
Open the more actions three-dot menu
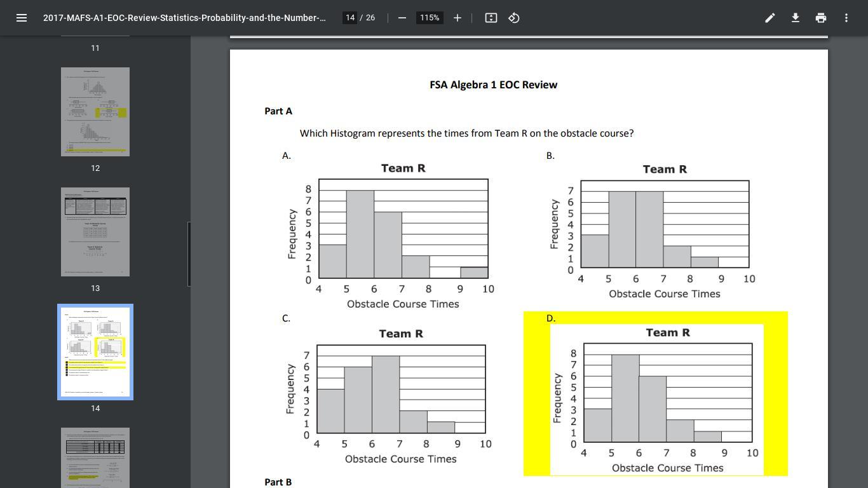[x=846, y=18]
